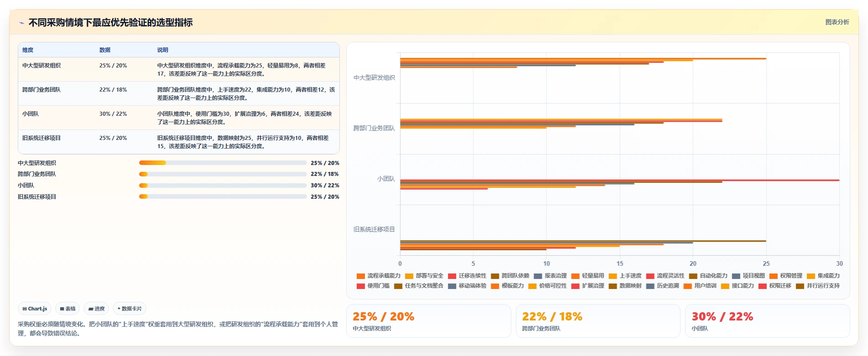Click the 数据 table column header
868x356 pixels.
(105, 50)
